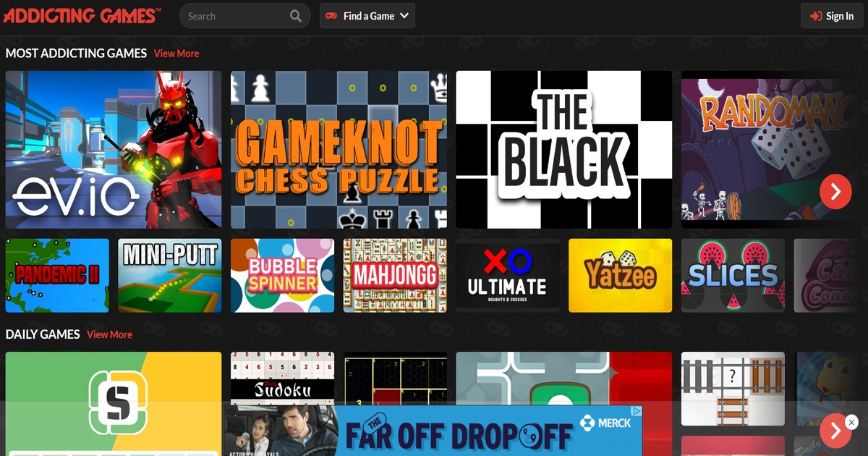This screenshot has height=456, width=868.
Task: Open View More for Most Addicting Games
Action: point(176,54)
